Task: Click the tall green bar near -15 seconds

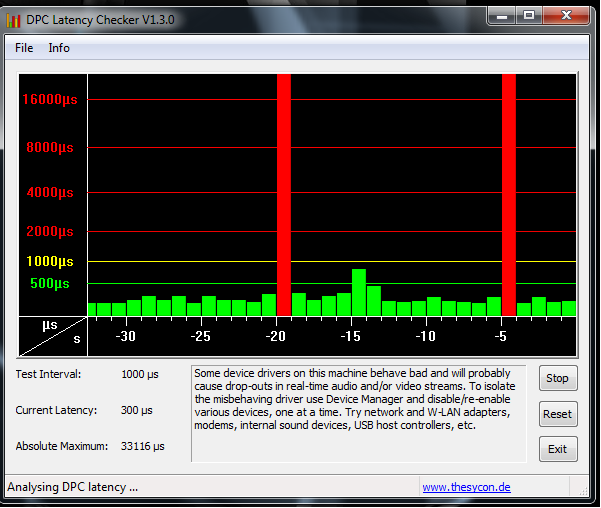Action: pos(359,292)
